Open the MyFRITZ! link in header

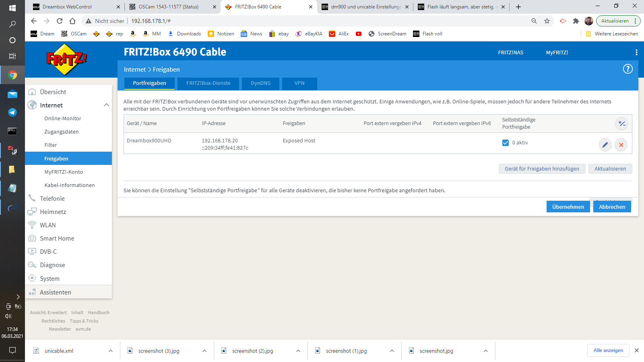pyautogui.click(x=557, y=53)
